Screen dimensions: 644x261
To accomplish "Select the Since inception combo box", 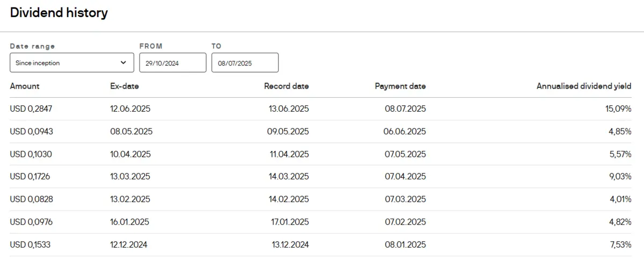I will point(72,62).
